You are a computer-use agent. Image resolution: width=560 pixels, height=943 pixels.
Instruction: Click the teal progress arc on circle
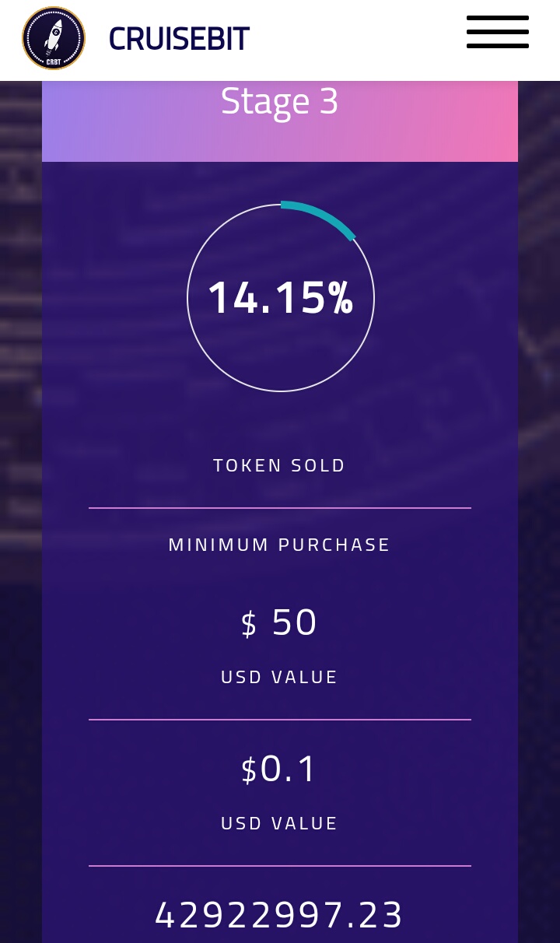coord(323,216)
